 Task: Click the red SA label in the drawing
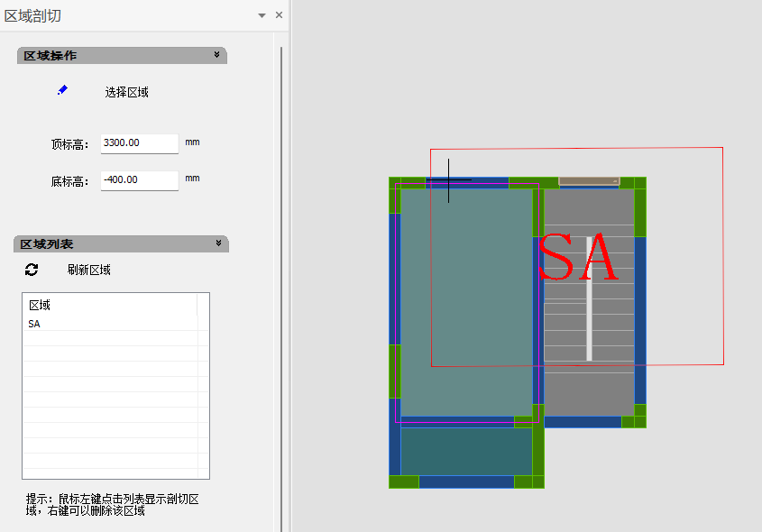tap(577, 259)
